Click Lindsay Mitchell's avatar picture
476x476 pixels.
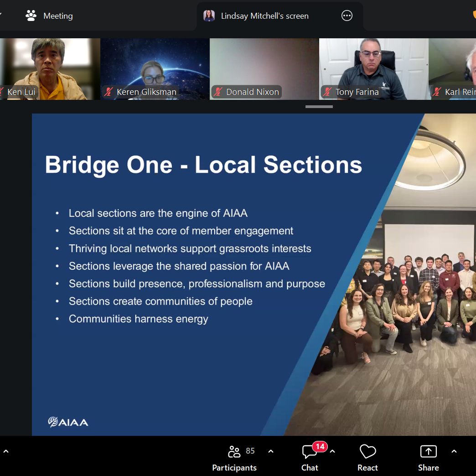209,16
